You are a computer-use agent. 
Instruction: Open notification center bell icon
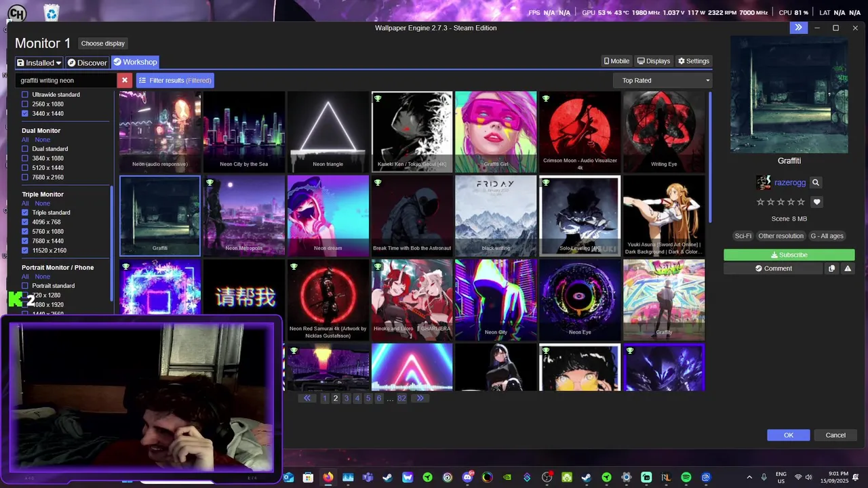click(x=856, y=477)
